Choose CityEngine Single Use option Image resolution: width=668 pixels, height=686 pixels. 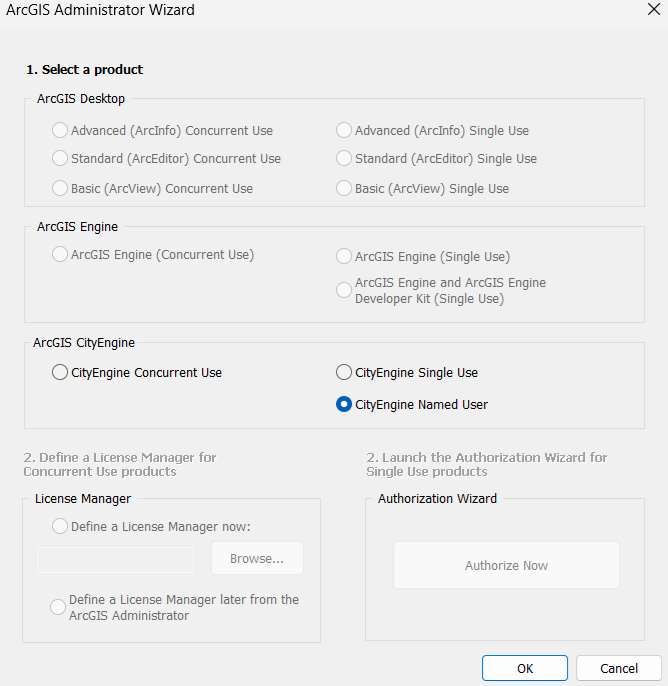[x=344, y=373]
